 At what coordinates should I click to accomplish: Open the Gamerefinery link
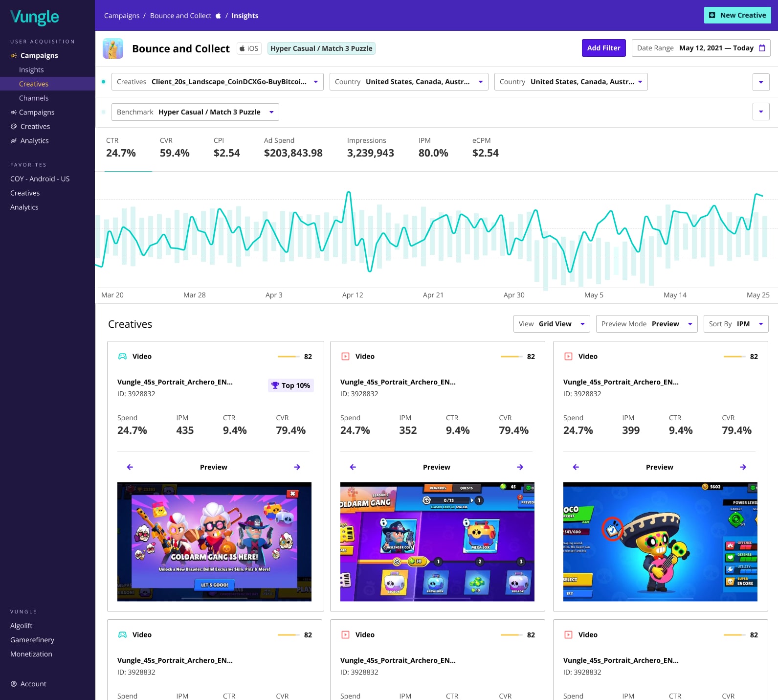[32, 640]
